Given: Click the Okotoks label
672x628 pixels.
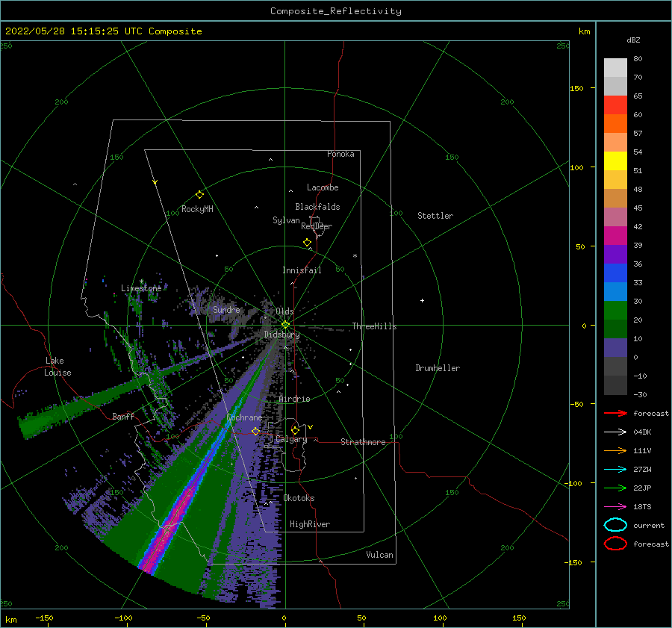Looking at the screenshot, I should [x=299, y=498].
